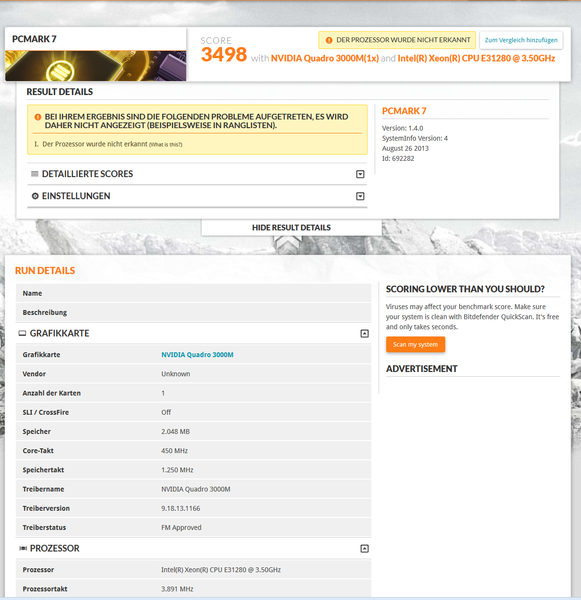Click the warning icon in the yellow problem box
Viewport: 581px width, 600px height.
point(38,117)
